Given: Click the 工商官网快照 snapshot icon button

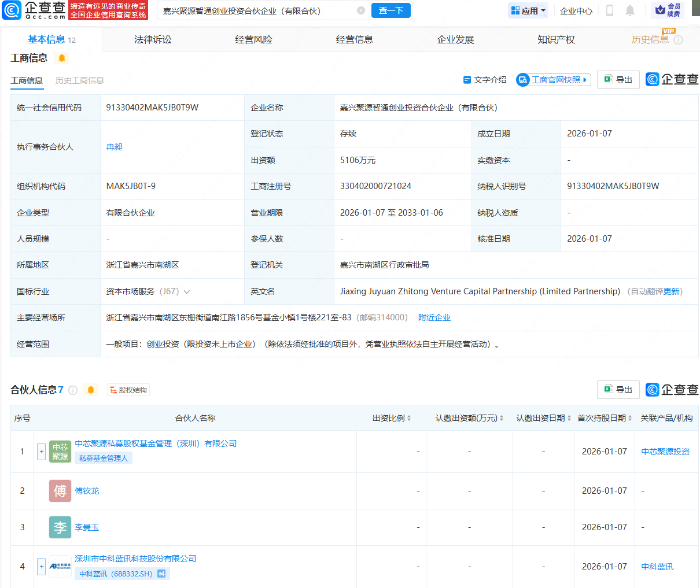Looking at the screenshot, I should click(x=553, y=80).
